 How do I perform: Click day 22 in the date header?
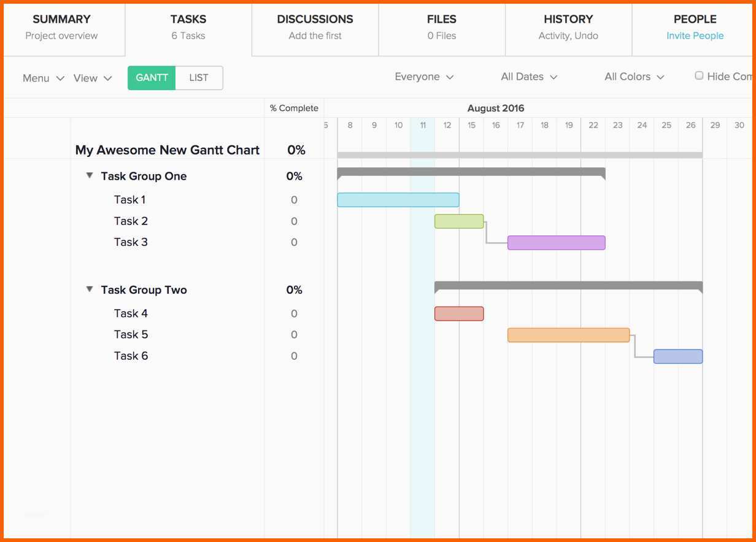[x=593, y=125]
